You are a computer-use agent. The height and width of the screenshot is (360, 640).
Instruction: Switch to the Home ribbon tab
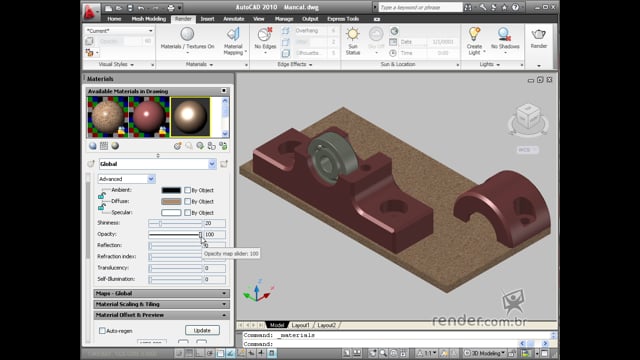coord(114,19)
